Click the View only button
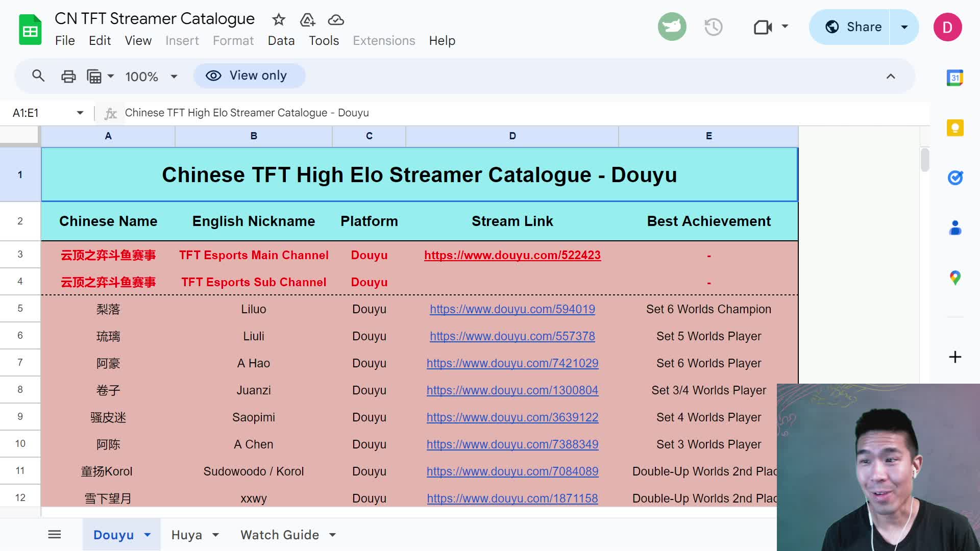 point(249,76)
